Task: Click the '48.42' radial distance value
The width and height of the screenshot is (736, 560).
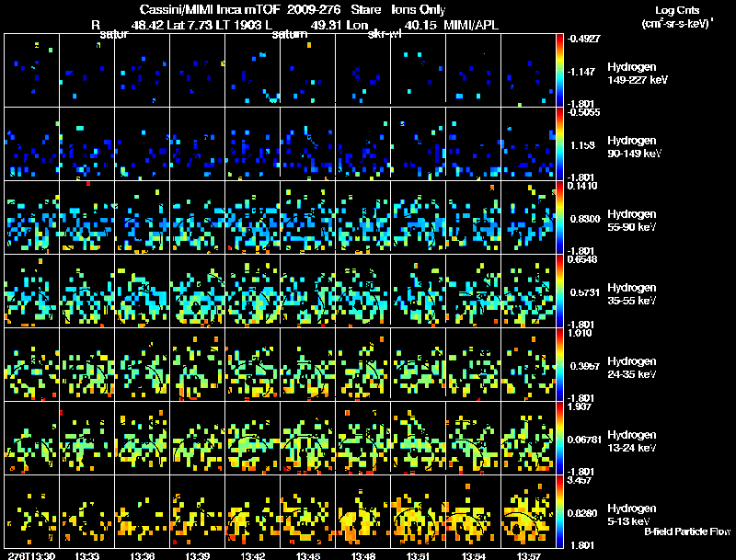Action: 147,25
